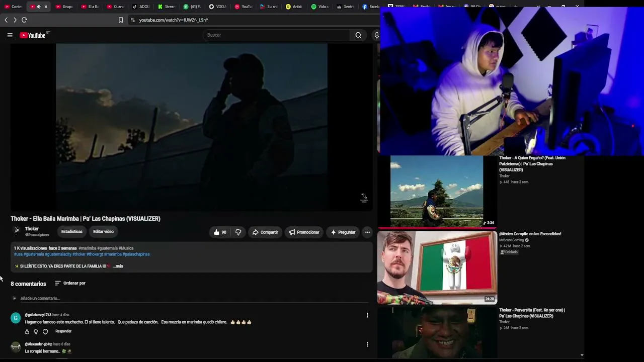Open the Estadísticas button
Image resolution: width=644 pixels, height=362 pixels.
tap(72, 232)
